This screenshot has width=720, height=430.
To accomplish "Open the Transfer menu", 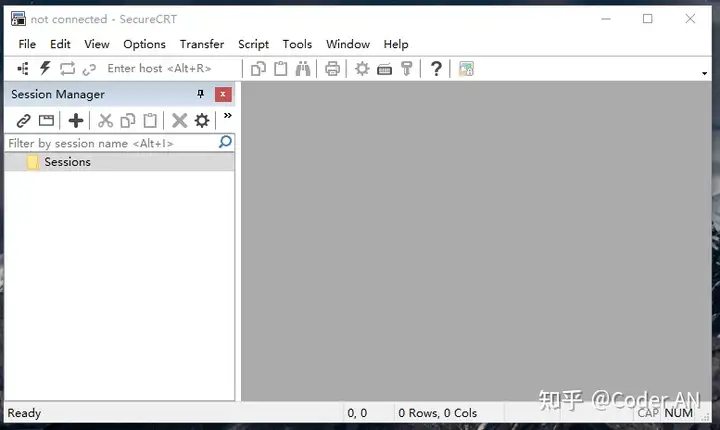I will pyautogui.click(x=202, y=44).
